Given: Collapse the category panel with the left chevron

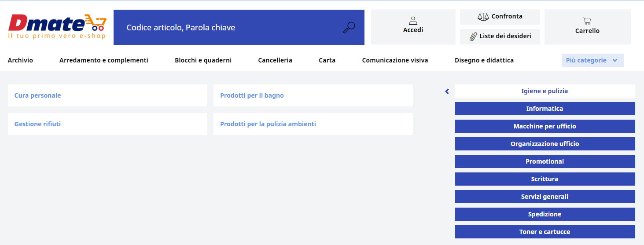Looking at the screenshot, I should point(447,91).
